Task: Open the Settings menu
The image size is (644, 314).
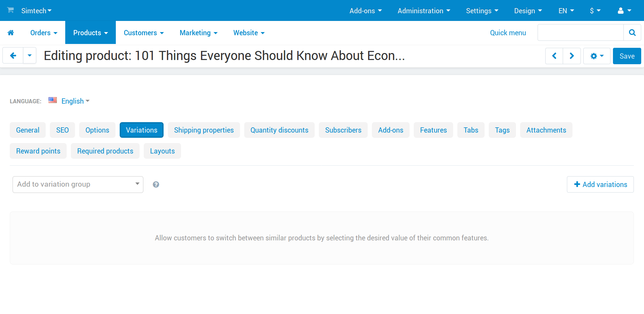Action: click(482, 11)
